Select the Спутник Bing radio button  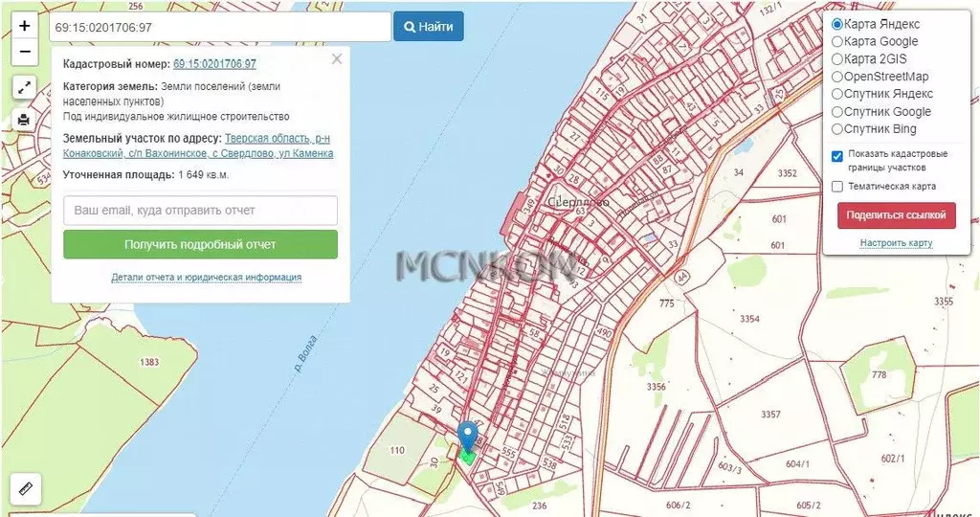[837, 129]
